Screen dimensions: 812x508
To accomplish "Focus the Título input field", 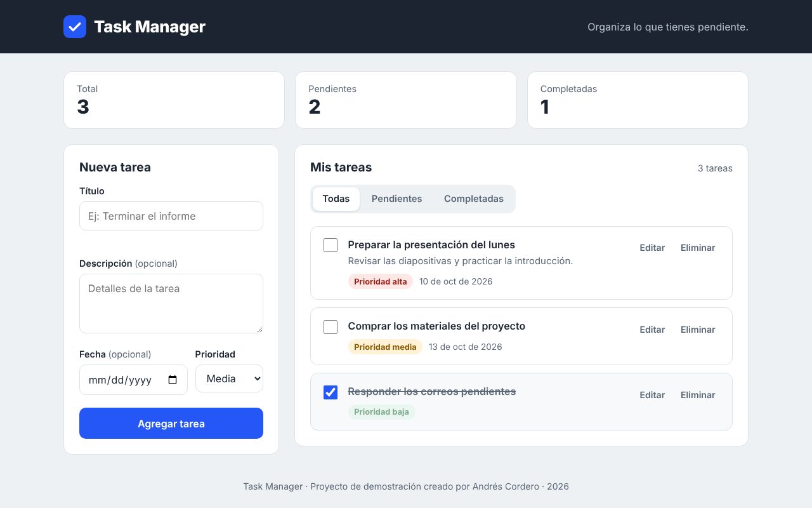I will point(171,216).
